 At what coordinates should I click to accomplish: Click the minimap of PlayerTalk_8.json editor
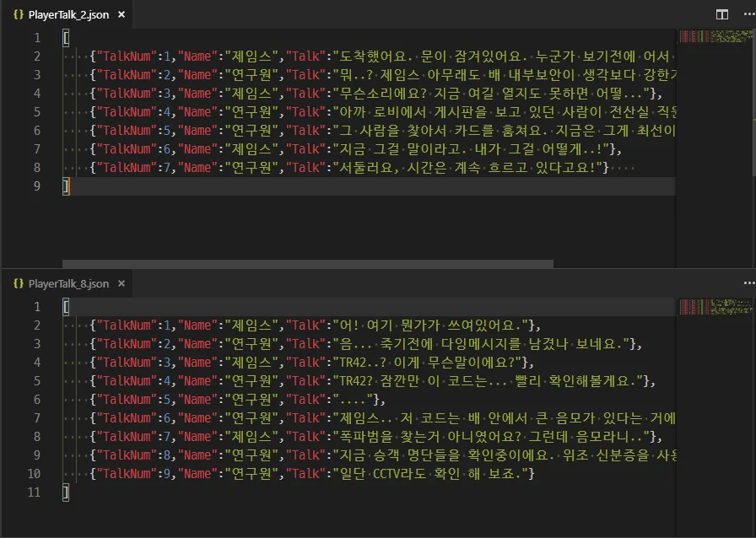(715, 307)
